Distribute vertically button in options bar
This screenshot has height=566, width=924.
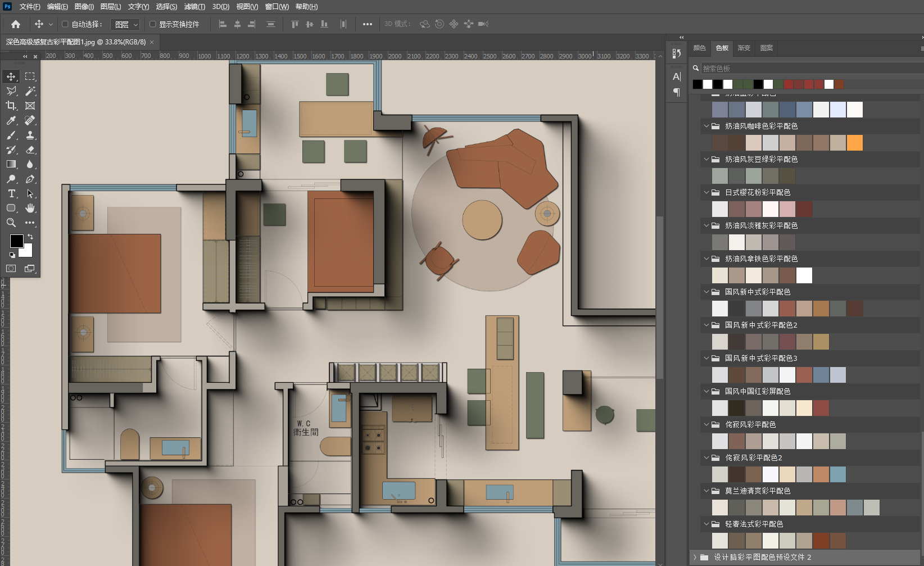(x=271, y=24)
